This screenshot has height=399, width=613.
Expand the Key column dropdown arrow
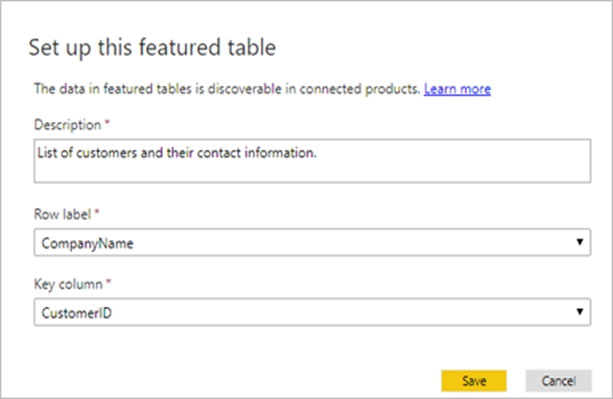tap(580, 312)
